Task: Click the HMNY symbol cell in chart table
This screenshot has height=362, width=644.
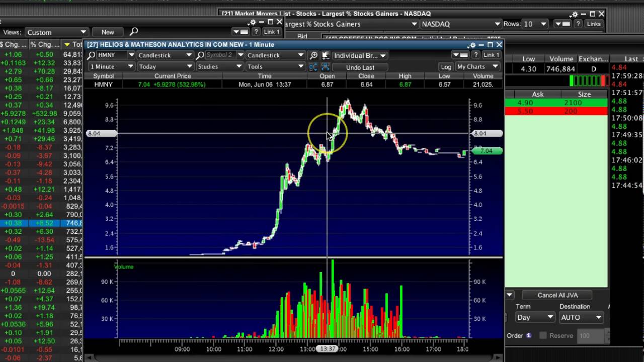Action: [x=104, y=84]
